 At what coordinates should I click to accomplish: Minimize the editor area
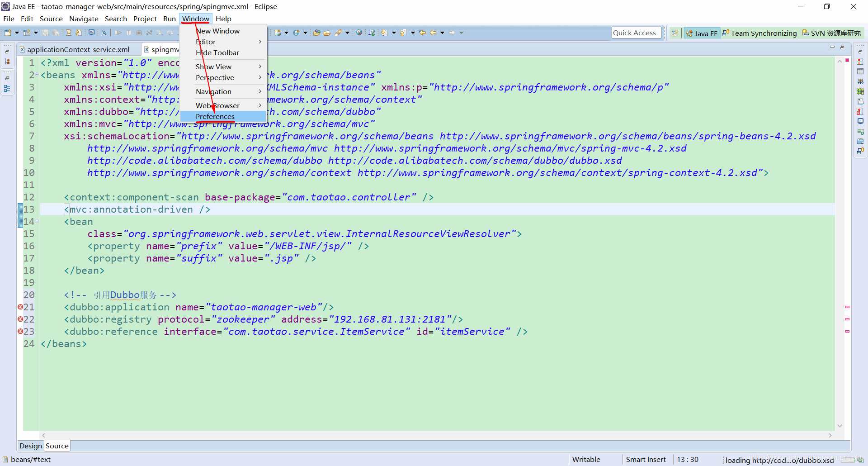click(832, 47)
